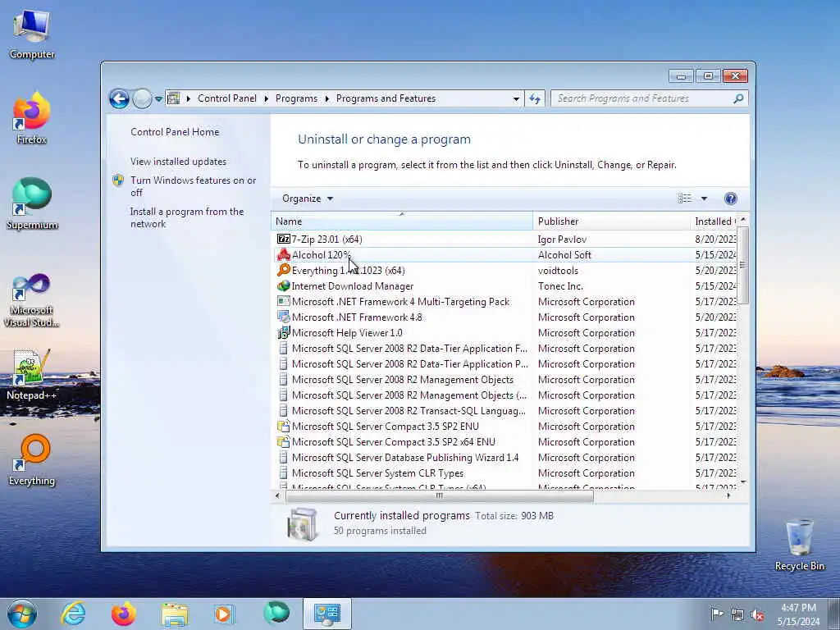Click the horizontal scrollbar right arrow
The height and width of the screenshot is (630, 840).
728,496
